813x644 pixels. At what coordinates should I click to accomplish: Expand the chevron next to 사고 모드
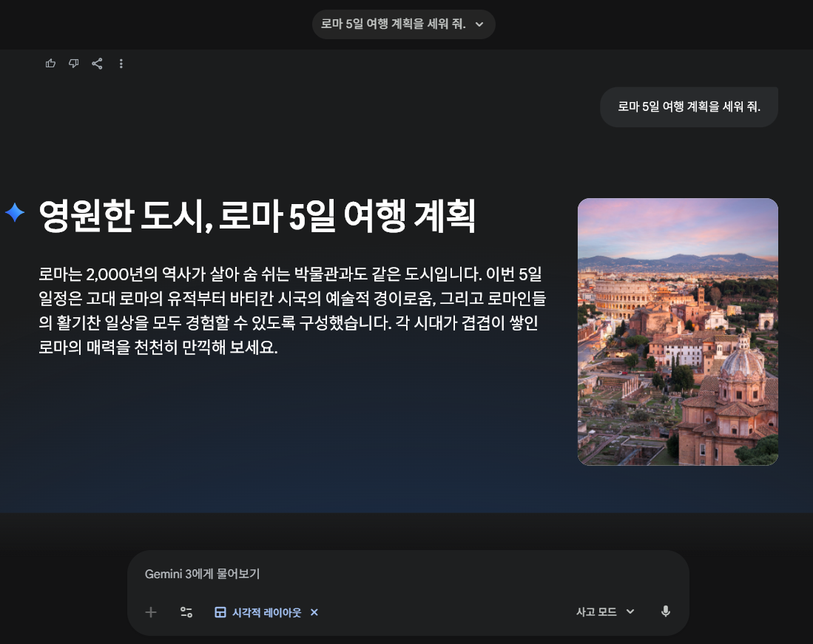630,611
